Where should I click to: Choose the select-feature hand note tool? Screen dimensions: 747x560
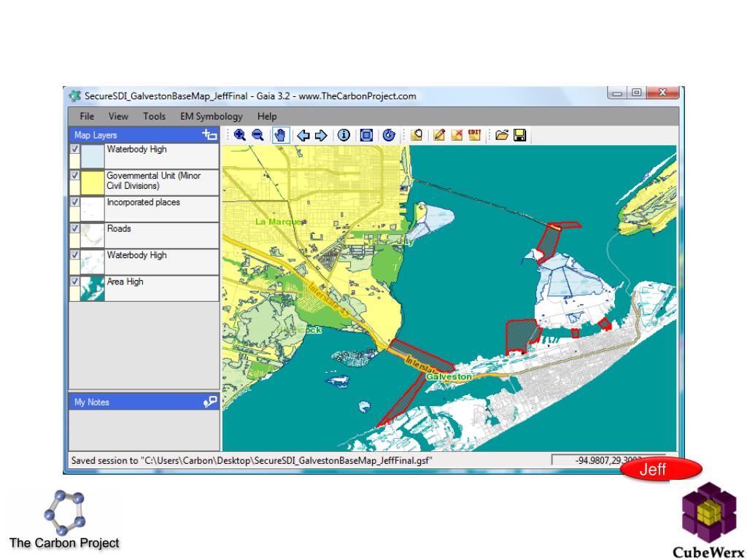click(417, 135)
